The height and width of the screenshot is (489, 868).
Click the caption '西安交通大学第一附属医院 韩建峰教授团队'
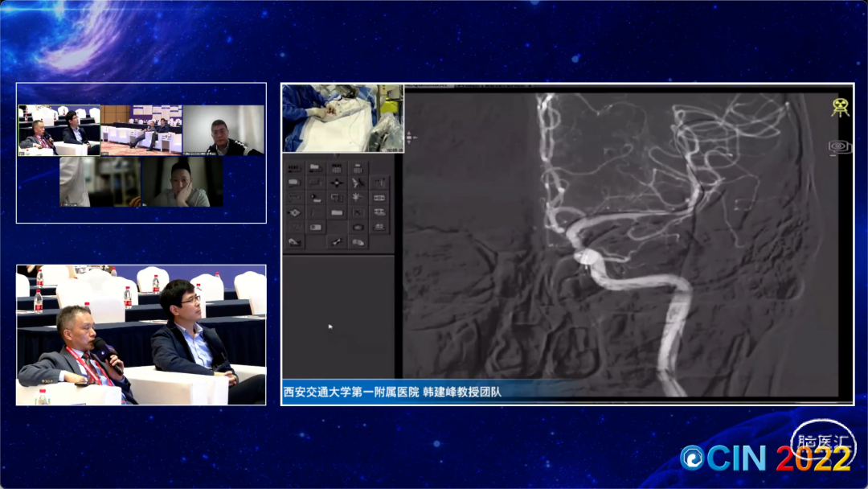392,392
